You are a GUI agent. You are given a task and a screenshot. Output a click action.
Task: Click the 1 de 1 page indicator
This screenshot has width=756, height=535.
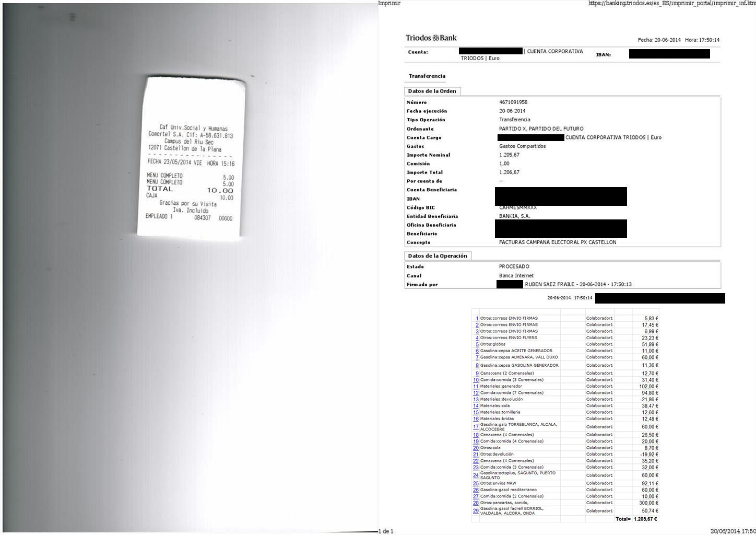[x=386, y=531]
